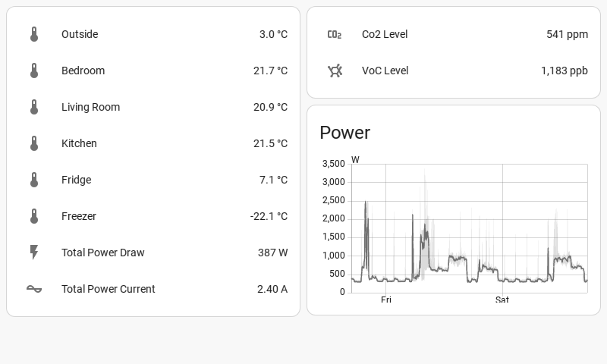Open the Co2 Level 541 ppm reading
Image resolution: width=607 pixels, height=364 pixels.
tap(567, 34)
